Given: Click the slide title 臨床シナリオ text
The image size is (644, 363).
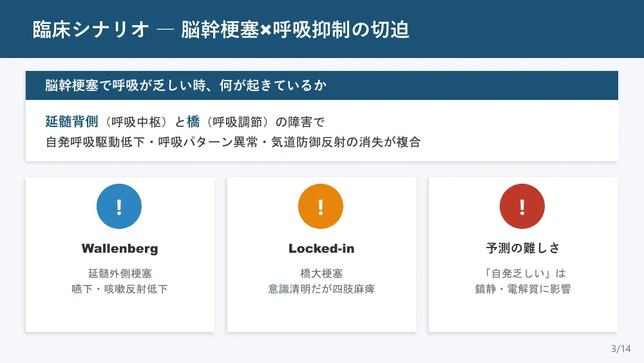Looking at the screenshot, I should pos(91,30).
